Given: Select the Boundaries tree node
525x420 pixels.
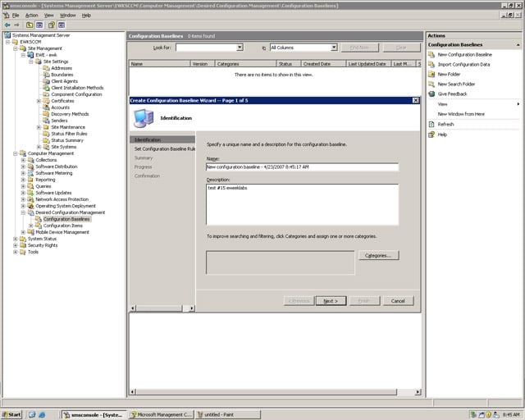Looking at the screenshot, I should (x=62, y=75).
